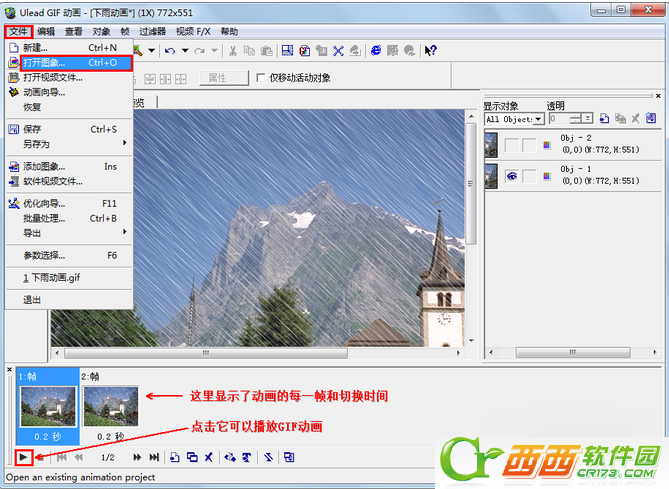669x489 pixels.
Task: Open the 对象 menu
Action: coord(102,32)
